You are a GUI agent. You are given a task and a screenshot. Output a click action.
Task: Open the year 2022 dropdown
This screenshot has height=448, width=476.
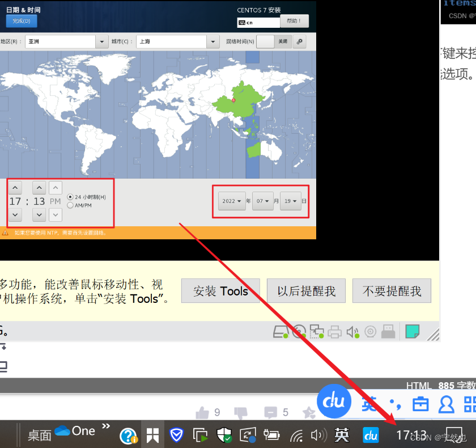pyautogui.click(x=232, y=201)
